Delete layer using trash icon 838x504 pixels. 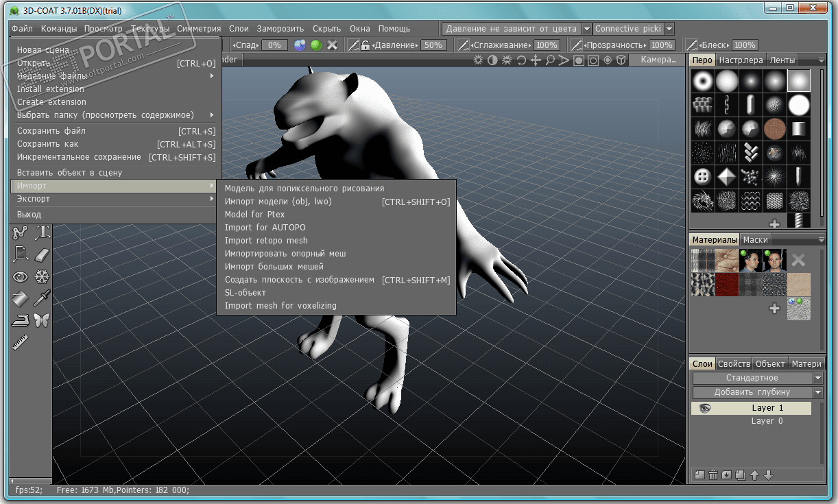click(713, 475)
